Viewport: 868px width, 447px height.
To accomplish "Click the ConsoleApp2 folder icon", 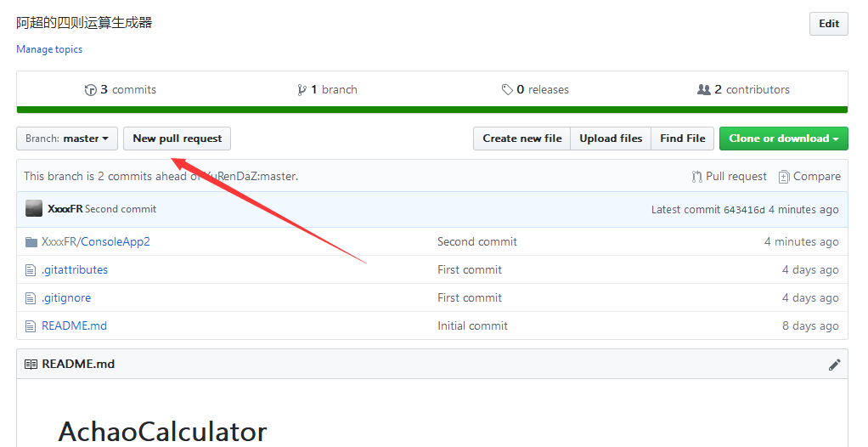I will pyautogui.click(x=31, y=242).
